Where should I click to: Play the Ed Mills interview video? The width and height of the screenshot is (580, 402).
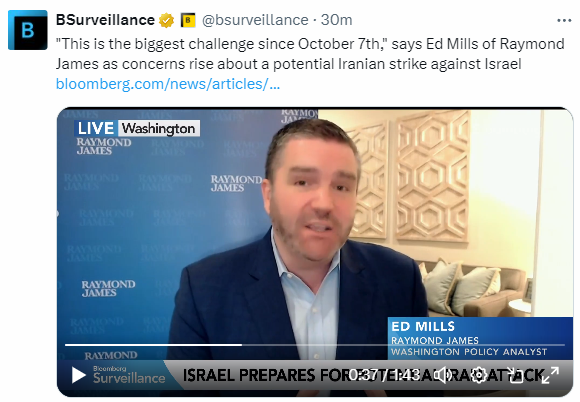78,375
